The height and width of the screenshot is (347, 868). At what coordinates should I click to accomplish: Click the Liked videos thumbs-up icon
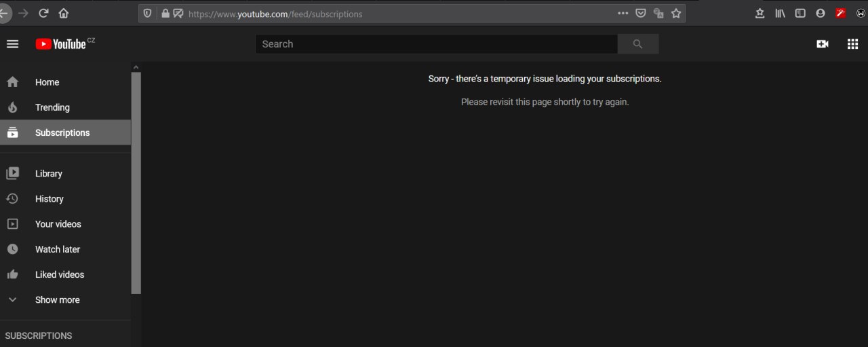click(x=12, y=274)
